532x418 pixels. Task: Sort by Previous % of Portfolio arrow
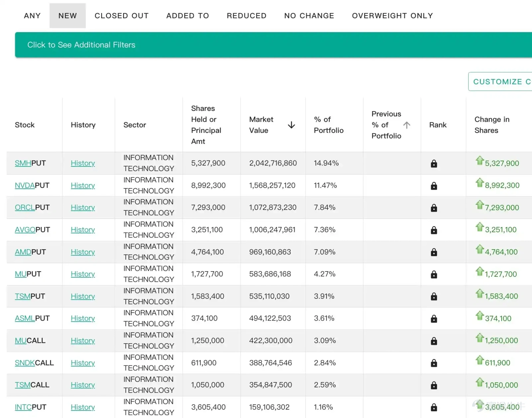click(407, 125)
